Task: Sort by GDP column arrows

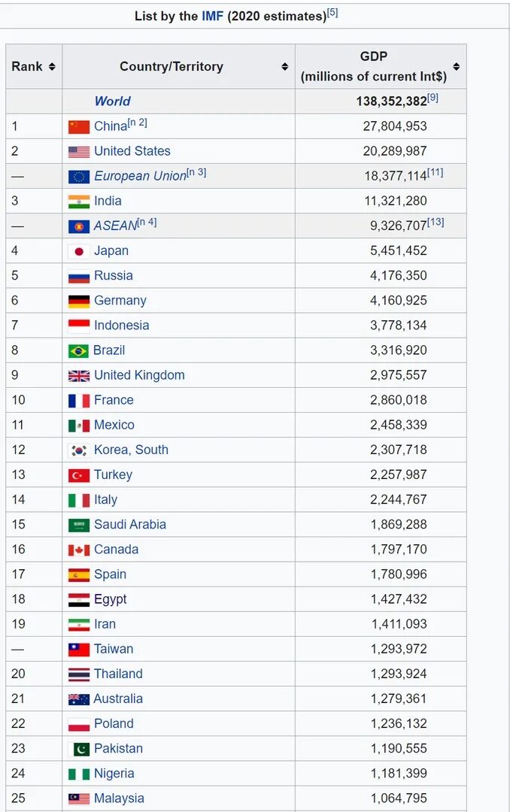Action: pos(456,66)
